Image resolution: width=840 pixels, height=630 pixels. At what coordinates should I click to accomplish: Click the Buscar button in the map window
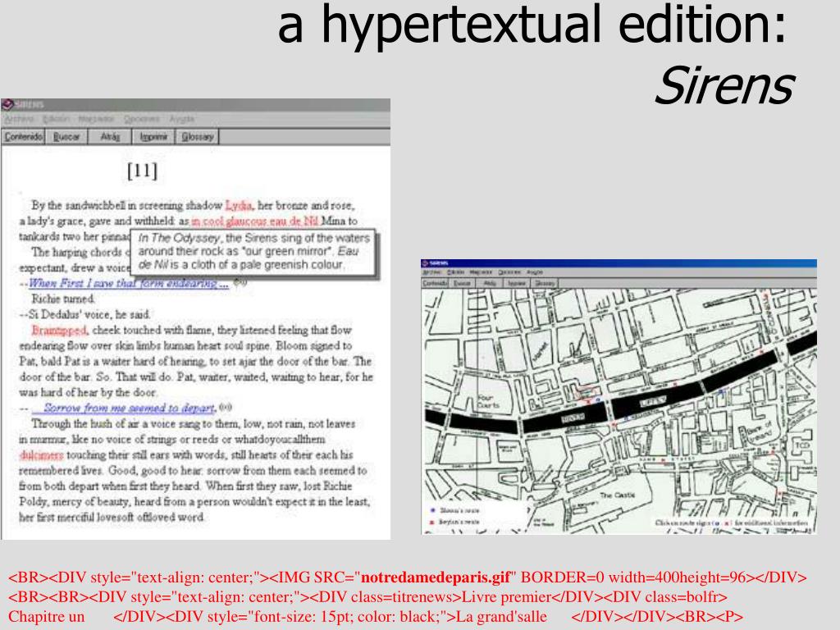tap(462, 283)
